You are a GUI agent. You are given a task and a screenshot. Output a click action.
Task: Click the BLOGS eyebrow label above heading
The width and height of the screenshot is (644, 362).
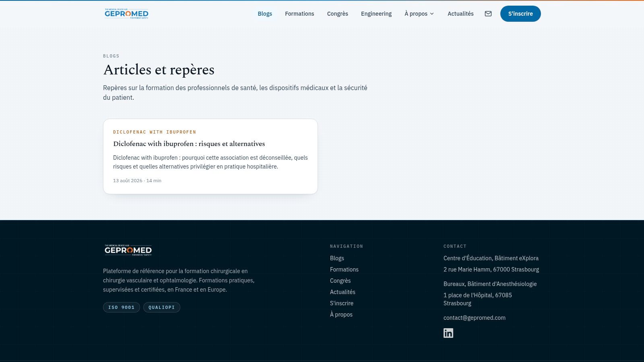click(111, 56)
